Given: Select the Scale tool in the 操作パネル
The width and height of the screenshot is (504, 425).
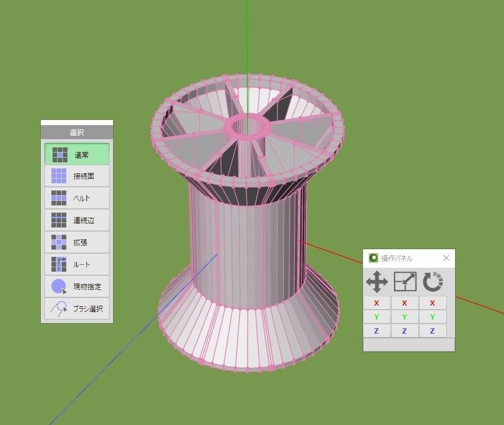Looking at the screenshot, I should (x=404, y=282).
